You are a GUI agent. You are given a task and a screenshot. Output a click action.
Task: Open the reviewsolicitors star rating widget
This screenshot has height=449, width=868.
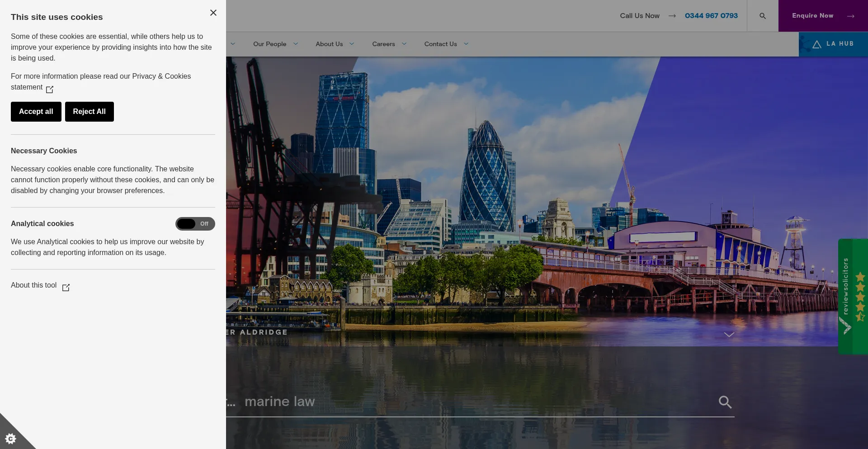click(853, 296)
